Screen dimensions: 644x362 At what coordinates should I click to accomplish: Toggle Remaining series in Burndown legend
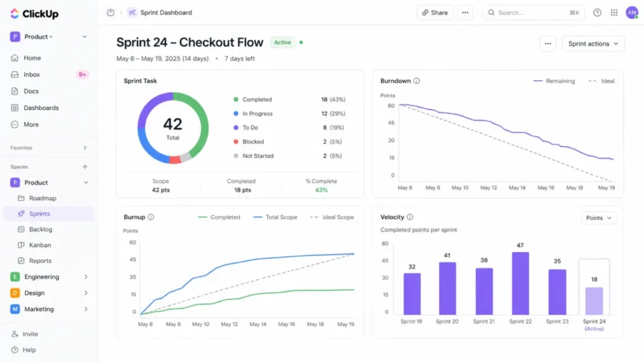coord(554,81)
